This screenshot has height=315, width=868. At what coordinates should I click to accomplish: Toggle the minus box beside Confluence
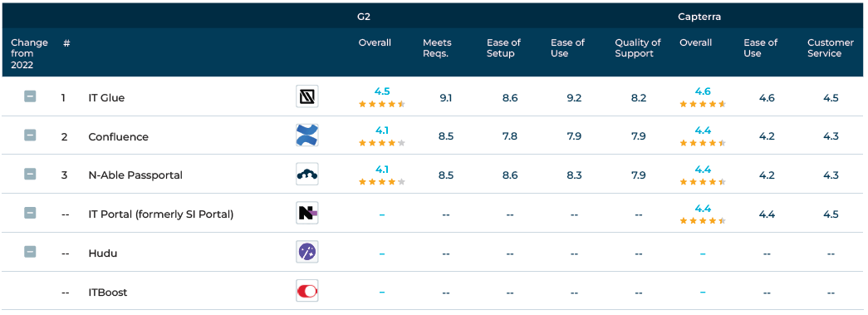pyautogui.click(x=30, y=135)
